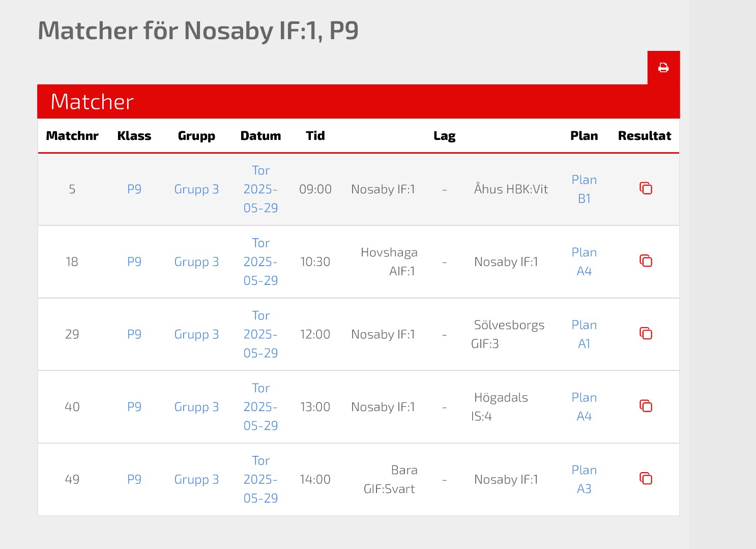756x549 pixels.
Task: Click Plan A4 link for match 18
Action: click(584, 262)
